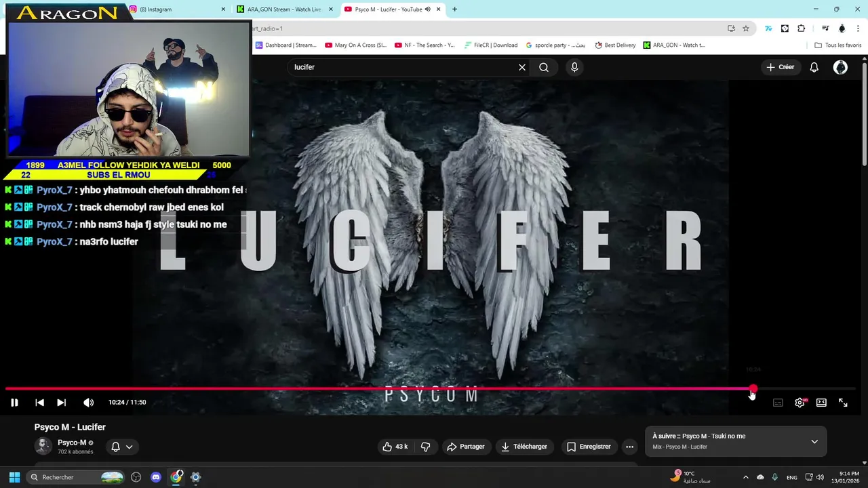
Task: Open Discord from the taskbar
Action: point(156,477)
